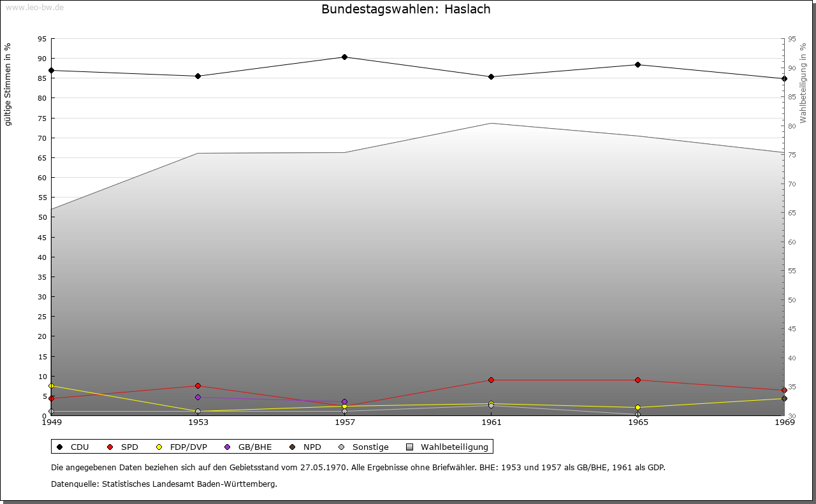Click the left axis label gültige Stimmen
816x504 pixels.
(8, 84)
